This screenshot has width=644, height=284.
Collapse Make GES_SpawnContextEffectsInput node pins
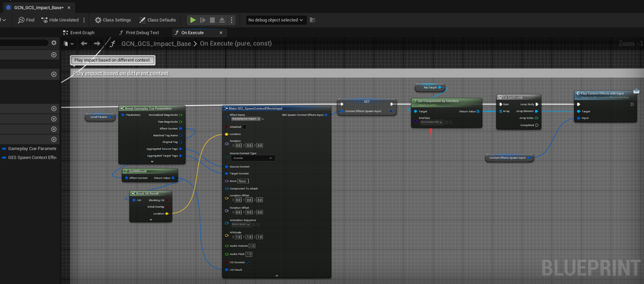pyautogui.click(x=276, y=276)
